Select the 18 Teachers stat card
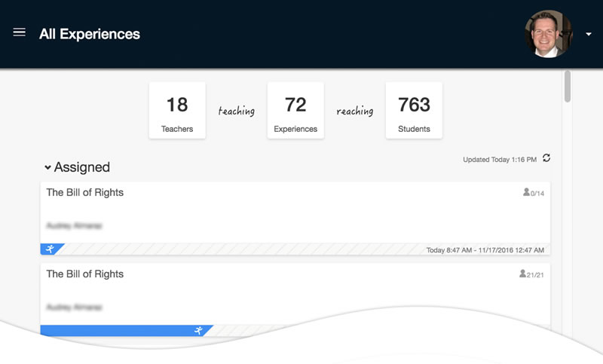603x364 pixels. [x=177, y=110]
